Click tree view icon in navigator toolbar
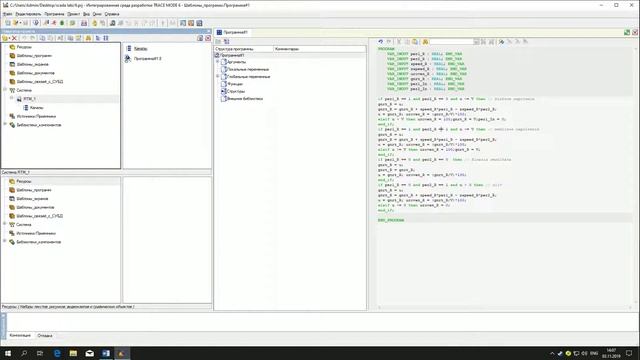 click(x=98, y=38)
